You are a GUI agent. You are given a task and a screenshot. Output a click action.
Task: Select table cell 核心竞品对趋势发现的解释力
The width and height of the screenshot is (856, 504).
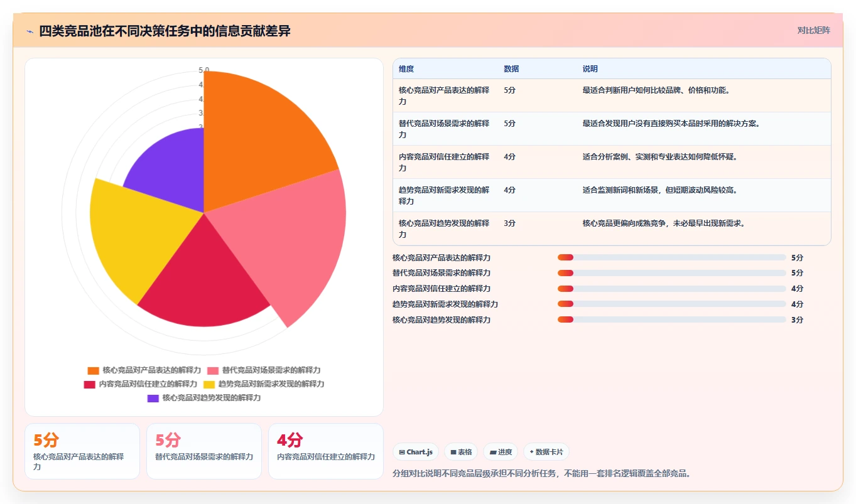tap(445, 228)
